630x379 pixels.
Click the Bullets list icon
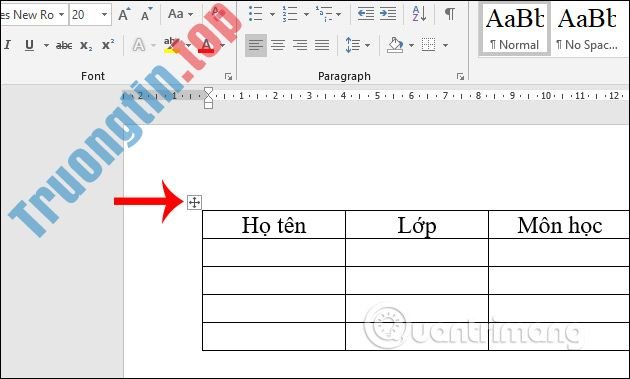pos(256,14)
